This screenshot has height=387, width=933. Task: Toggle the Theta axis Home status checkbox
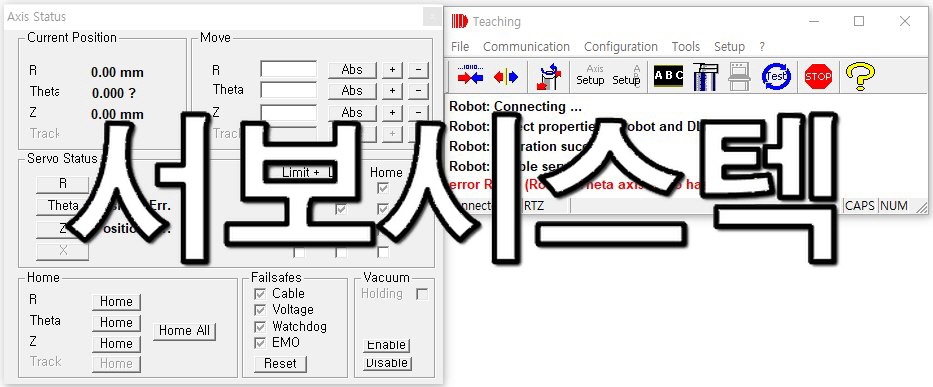[x=383, y=209]
